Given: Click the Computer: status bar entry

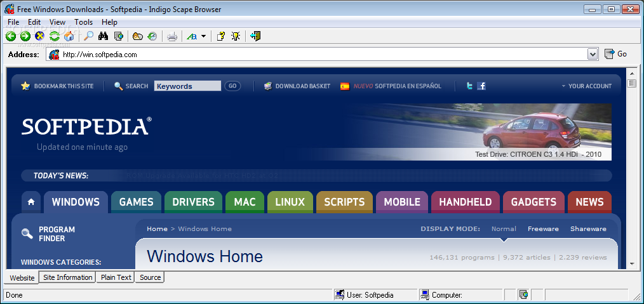Looking at the screenshot, I should click(461, 294).
